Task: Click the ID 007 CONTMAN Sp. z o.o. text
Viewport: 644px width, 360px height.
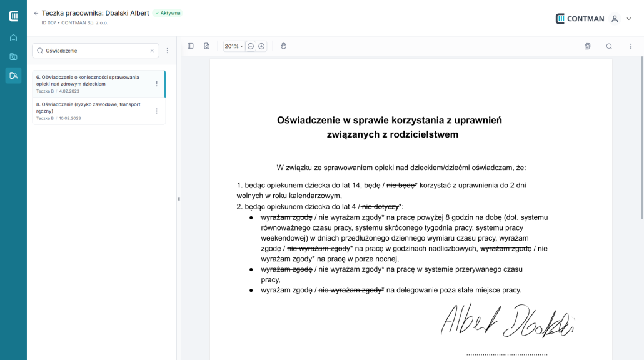Action: coord(75,23)
